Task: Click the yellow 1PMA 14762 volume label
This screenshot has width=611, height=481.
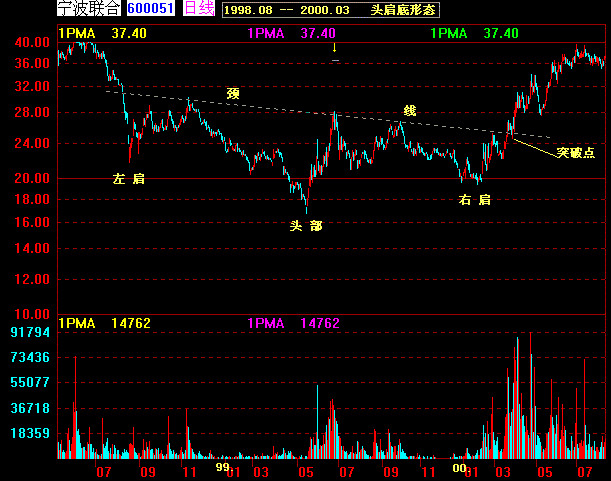Action: pyautogui.click(x=104, y=324)
